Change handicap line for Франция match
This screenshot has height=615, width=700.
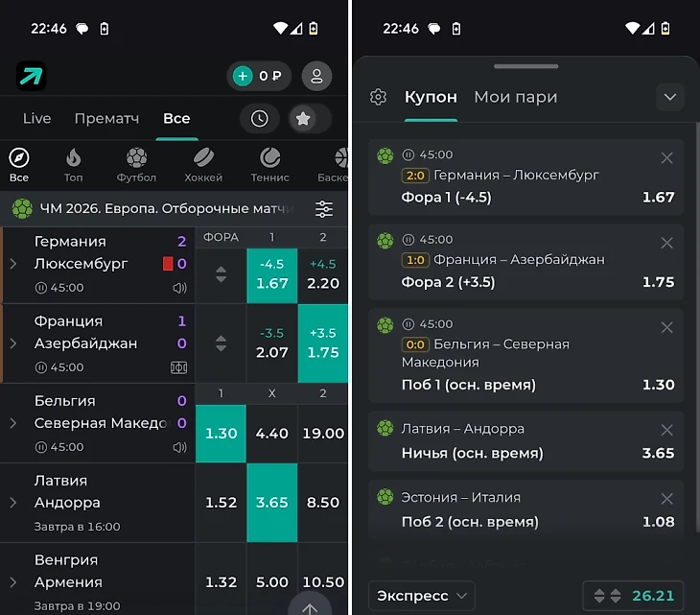tap(221, 343)
